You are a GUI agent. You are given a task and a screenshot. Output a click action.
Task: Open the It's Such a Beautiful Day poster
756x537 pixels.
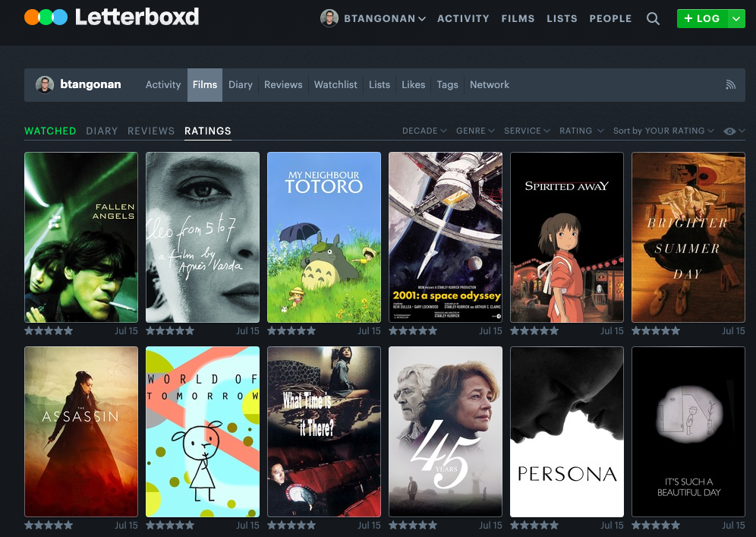coord(688,432)
